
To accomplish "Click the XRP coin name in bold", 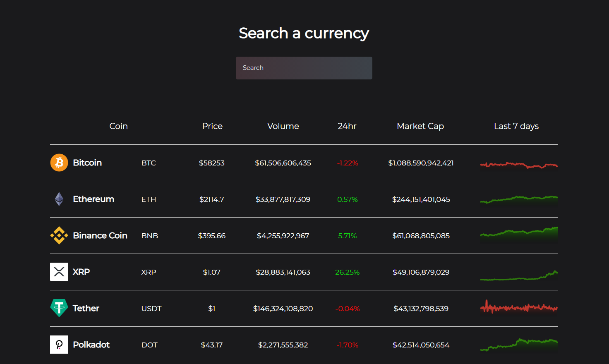I will pos(81,272).
